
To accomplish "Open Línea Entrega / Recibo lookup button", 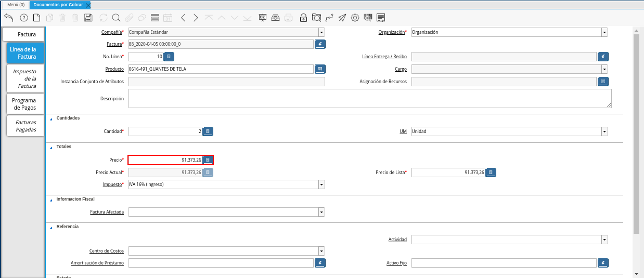I will 603,57.
